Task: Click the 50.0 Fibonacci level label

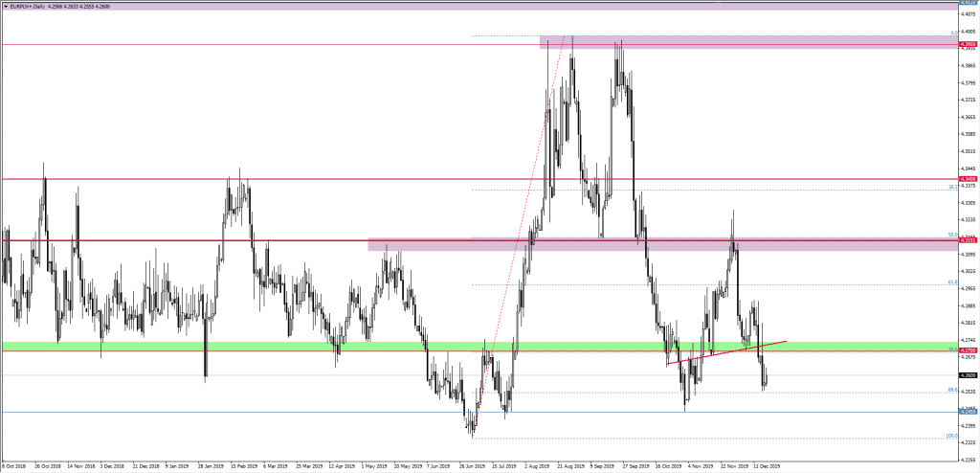Action: tap(952, 236)
